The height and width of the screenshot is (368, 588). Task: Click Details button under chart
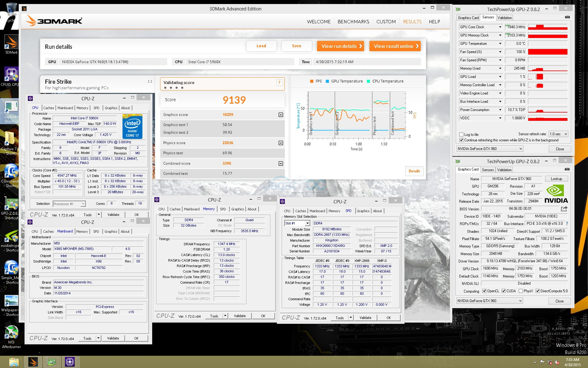pyautogui.click(x=414, y=171)
